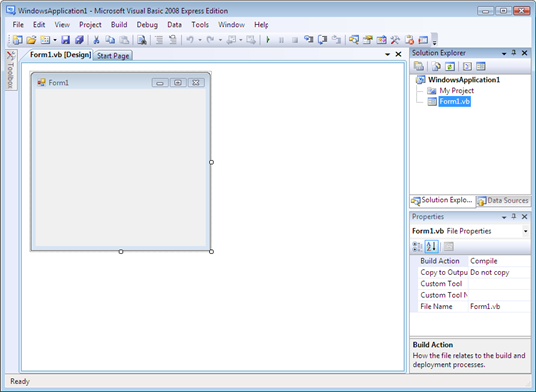536x392 pixels.
Task: Click the Error List toolbar icon
Action: (x=409, y=40)
